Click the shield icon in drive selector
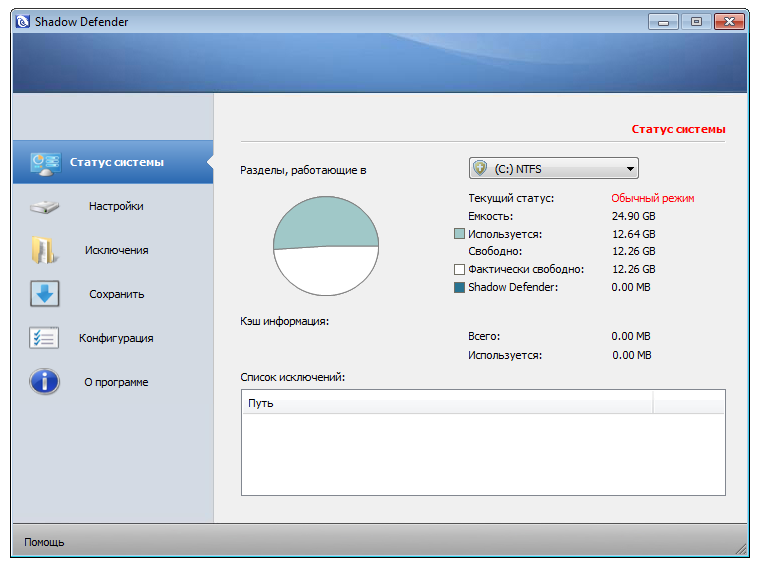 click(480, 169)
